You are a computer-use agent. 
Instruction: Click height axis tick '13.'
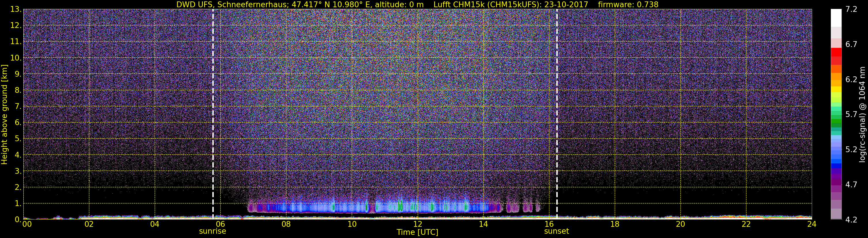[16, 10]
